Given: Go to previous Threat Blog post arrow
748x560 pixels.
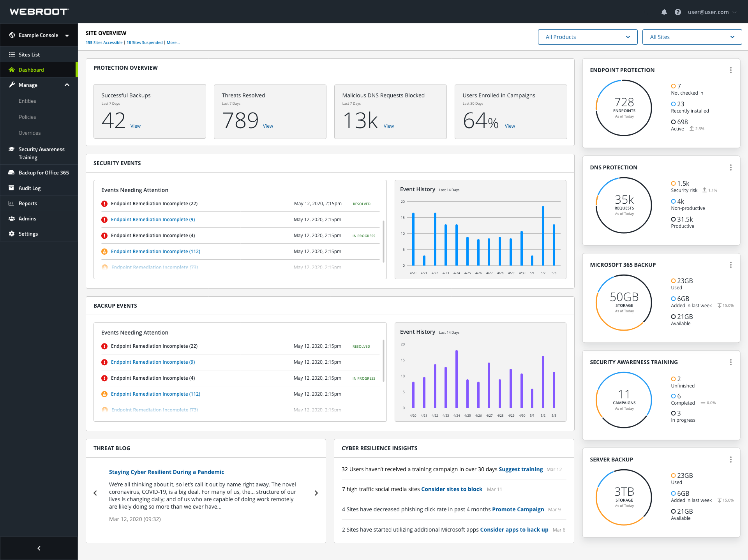Looking at the screenshot, I should (95, 493).
